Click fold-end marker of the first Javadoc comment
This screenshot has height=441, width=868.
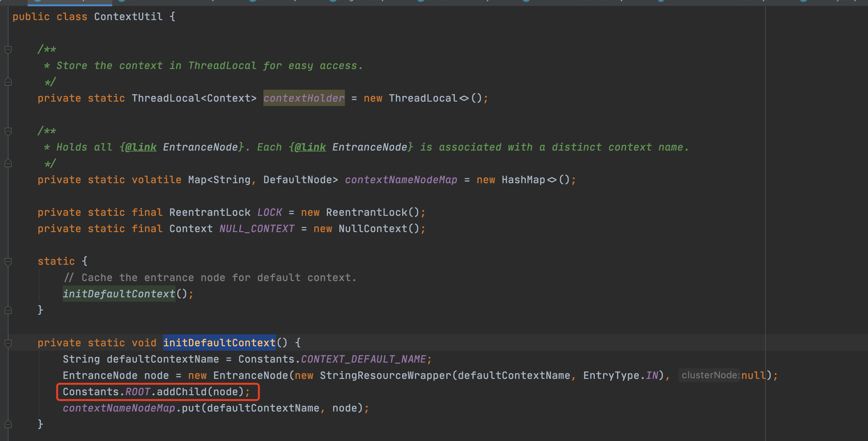click(x=8, y=82)
